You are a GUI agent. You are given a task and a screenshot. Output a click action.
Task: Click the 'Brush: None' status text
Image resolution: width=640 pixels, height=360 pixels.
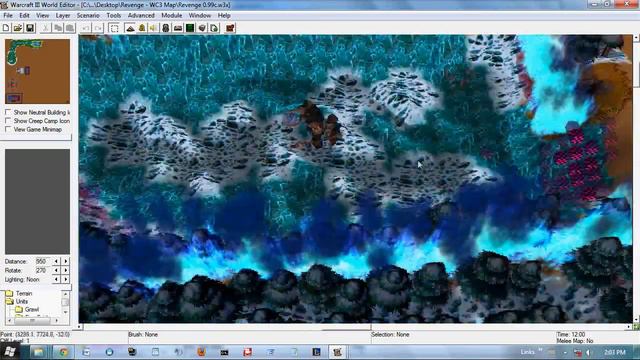pos(143,334)
